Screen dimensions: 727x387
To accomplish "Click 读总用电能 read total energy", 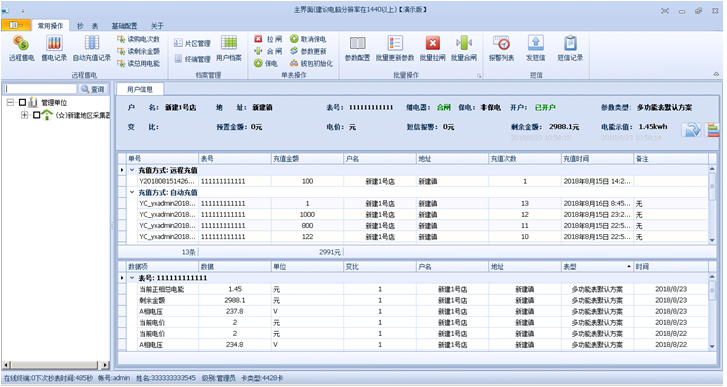I will (x=139, y=63).
